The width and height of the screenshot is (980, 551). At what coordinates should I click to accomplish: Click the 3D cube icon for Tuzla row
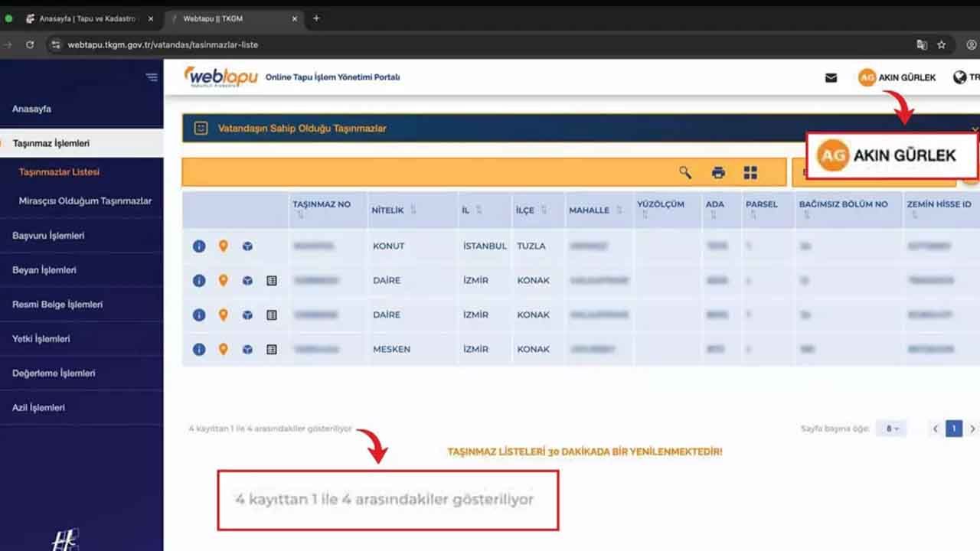pyautogui.click(x=247, y=246)
